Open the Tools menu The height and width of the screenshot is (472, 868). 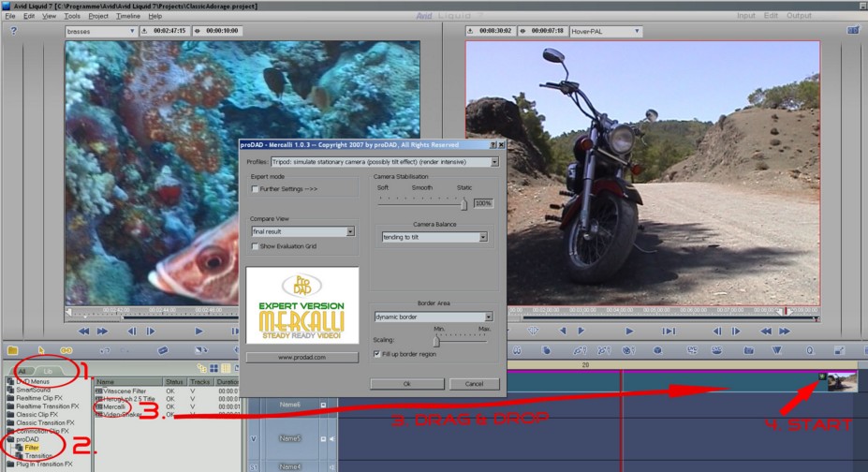pyautogui.click(x=72, y=16)
